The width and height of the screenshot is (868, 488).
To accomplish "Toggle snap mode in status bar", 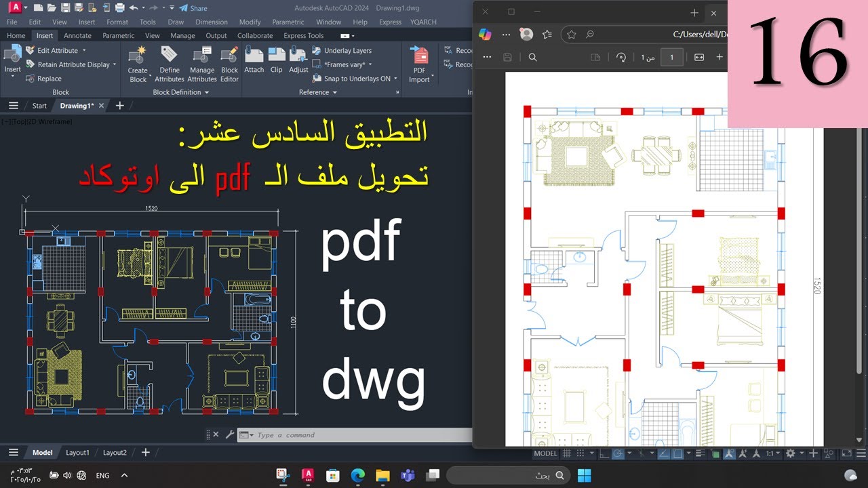I will pos(581,454).
